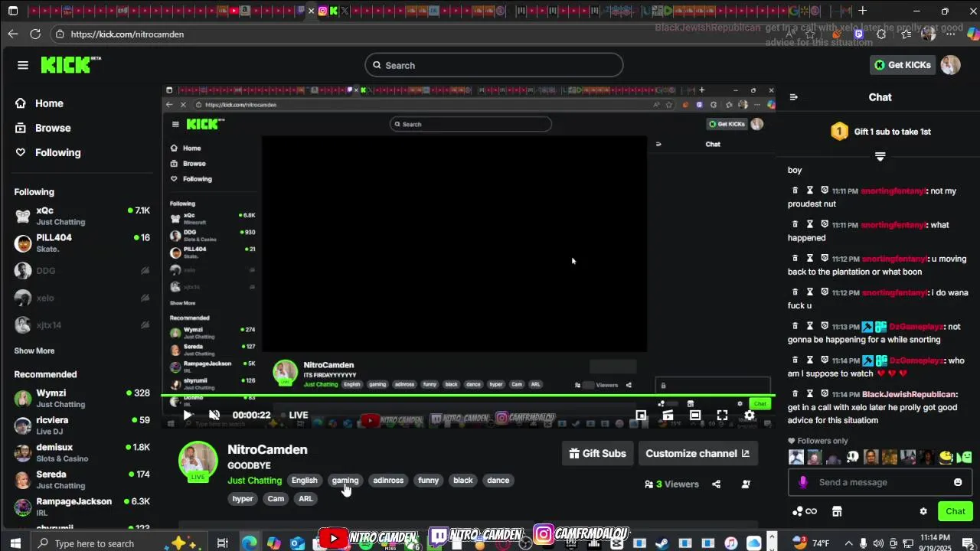The height and width of the screenshot is (551, 980).
Task: Select the ARL tag
Action: (x=305, y=499)
